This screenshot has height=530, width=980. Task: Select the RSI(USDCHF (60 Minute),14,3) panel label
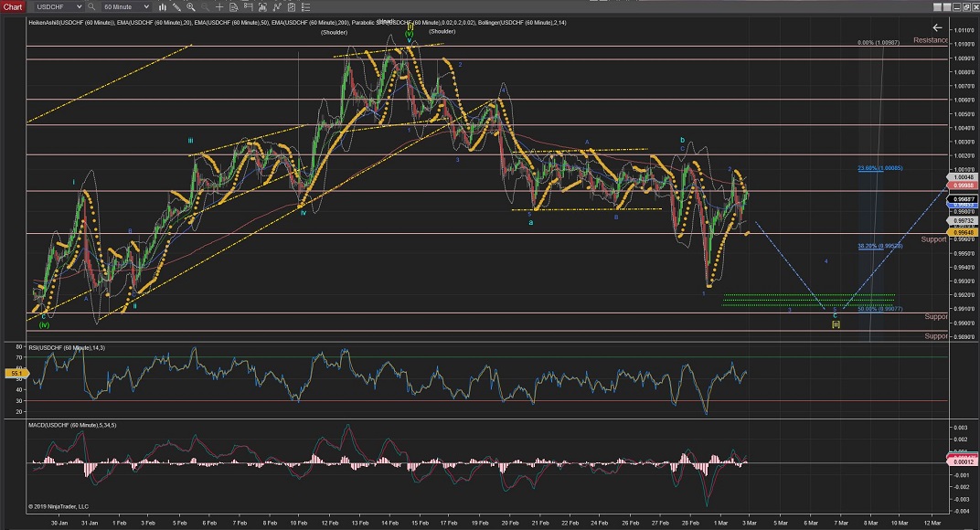tap(67, 347)
